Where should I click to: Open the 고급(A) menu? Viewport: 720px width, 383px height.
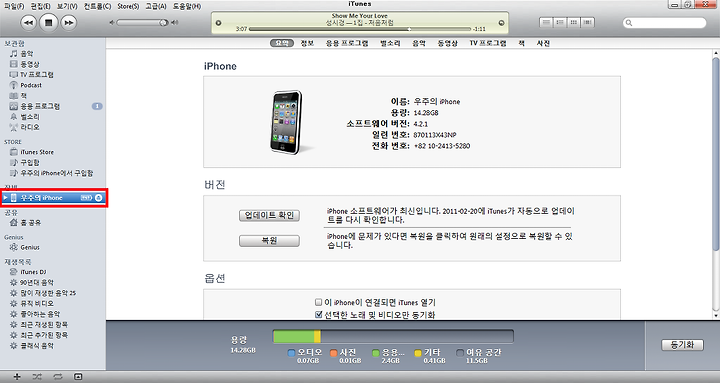pos(156,6)
